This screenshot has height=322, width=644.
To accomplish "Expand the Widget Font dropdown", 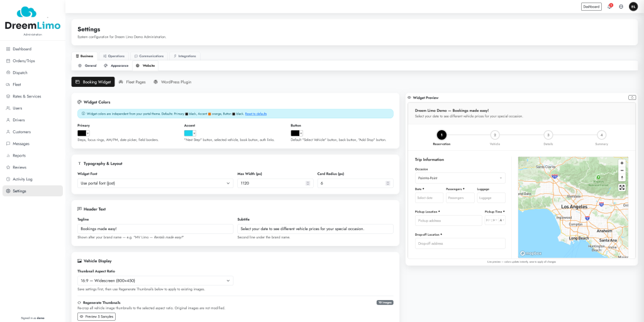I will [155, 183].
